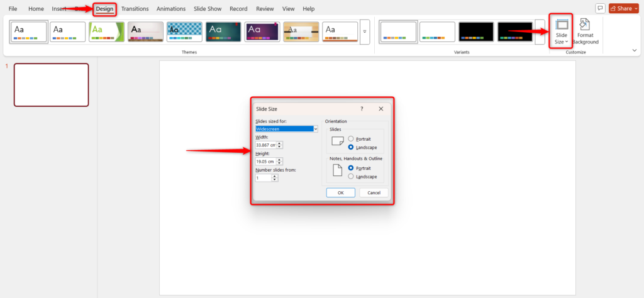Switch to the Review tab

click(265, 9)
